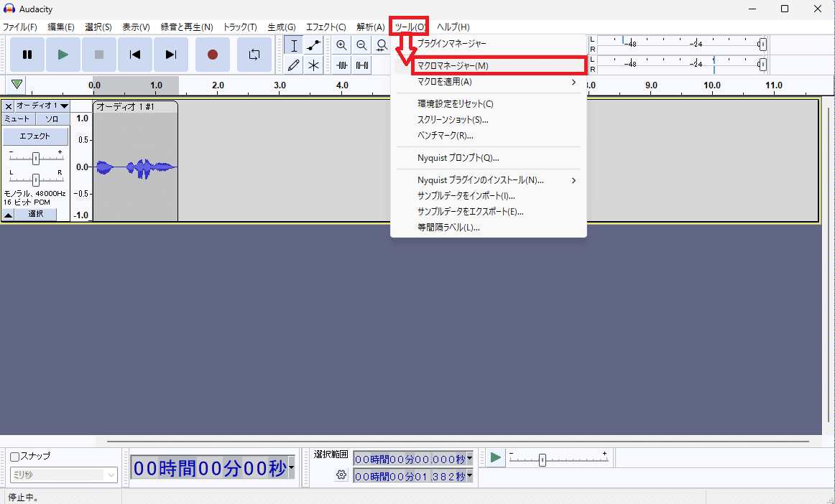Open the 生成(G) menu
The image size is (835, 504).
point(281,27)
